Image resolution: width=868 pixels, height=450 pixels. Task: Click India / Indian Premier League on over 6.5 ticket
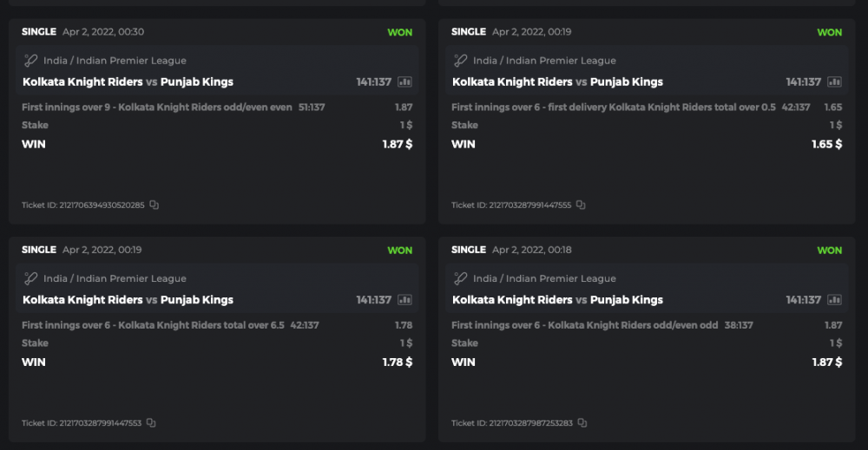[x=115, y=278]
